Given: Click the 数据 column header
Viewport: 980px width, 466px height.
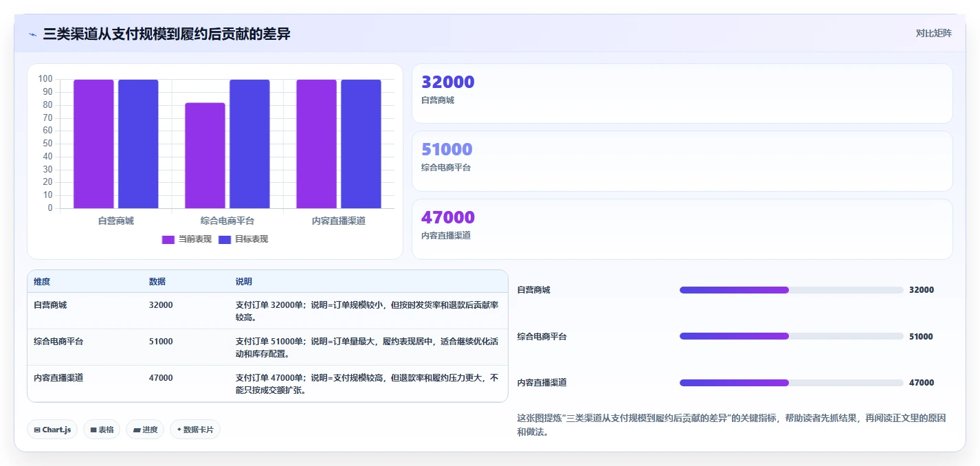Looking at the screenshot, I should (x=157, y=282).
